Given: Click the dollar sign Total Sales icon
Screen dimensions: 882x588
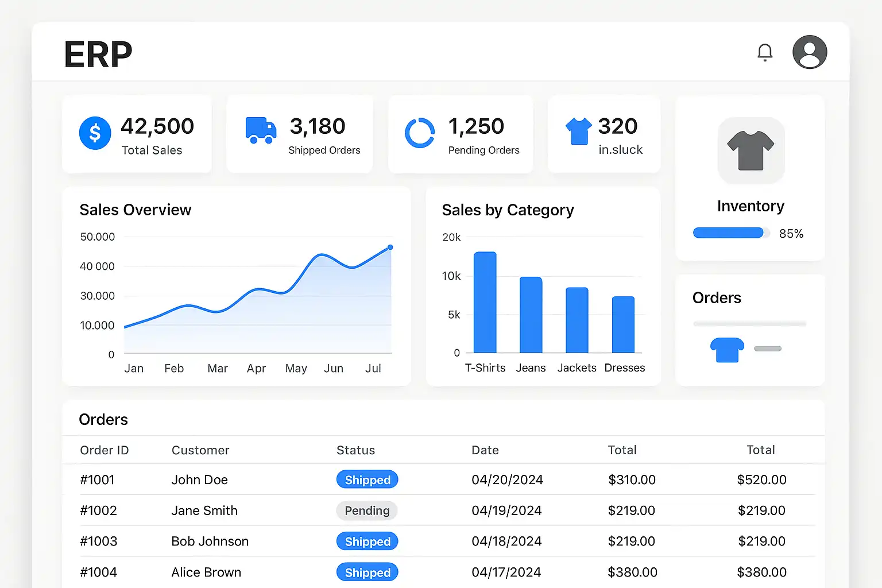Looking at the screenshot, I should pyautogui.click(x=95, y=133).
